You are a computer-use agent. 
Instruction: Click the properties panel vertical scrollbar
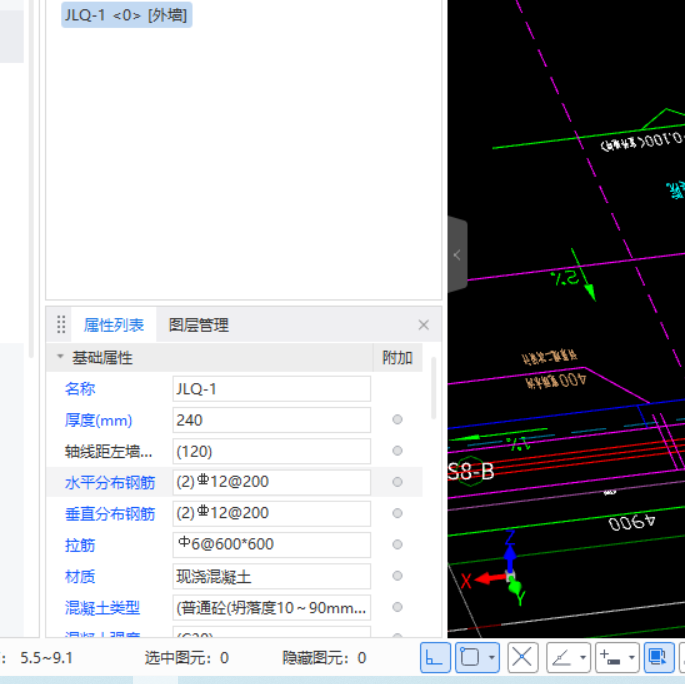point(433,388)
